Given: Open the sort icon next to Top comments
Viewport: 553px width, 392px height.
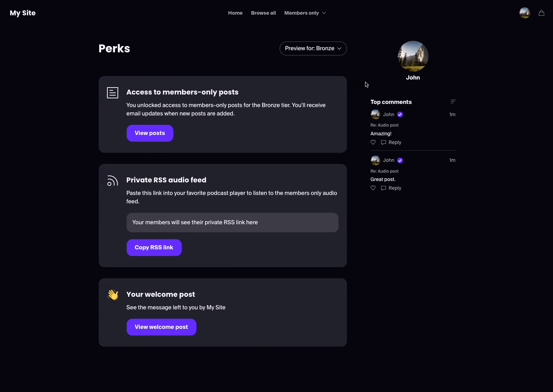Looking at the screenshot, I should click(x=453, y=101).
